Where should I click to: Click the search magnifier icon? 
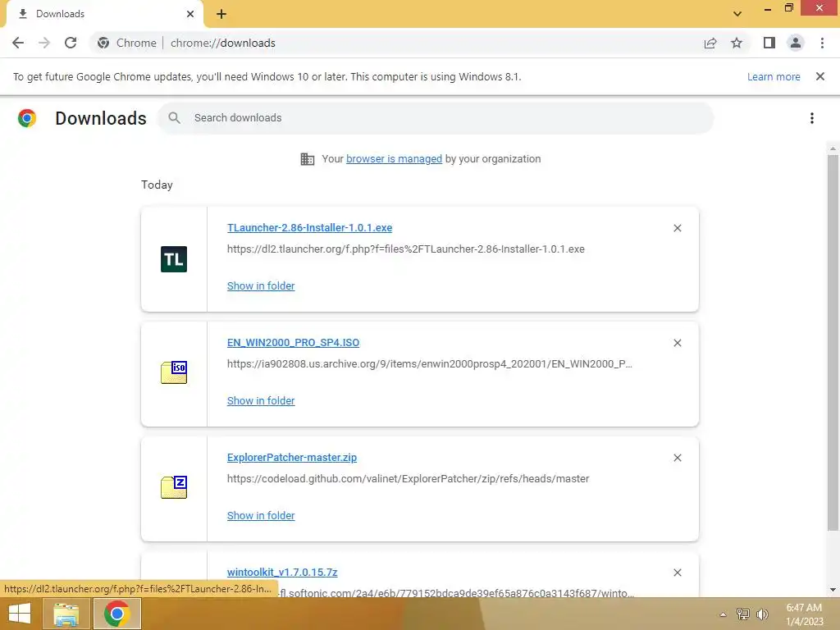coord(174,118)
